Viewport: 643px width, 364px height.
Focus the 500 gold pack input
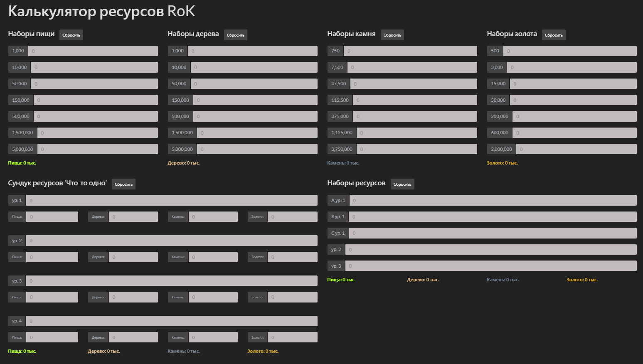(x=570, y=51)
